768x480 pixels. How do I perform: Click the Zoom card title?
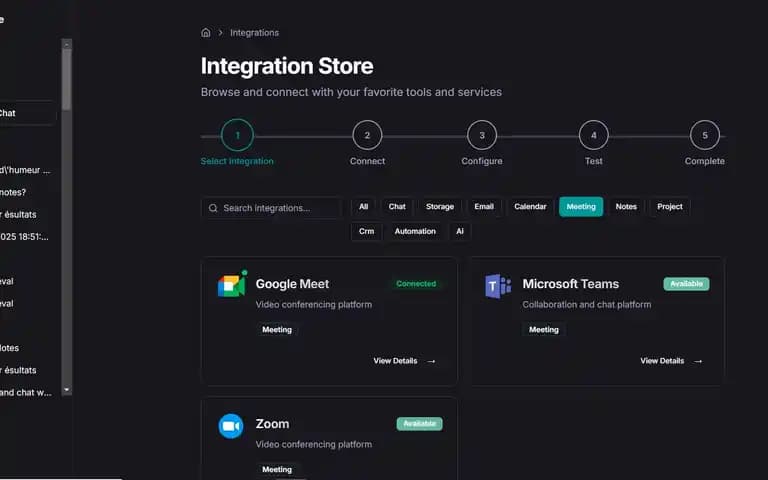272,424
